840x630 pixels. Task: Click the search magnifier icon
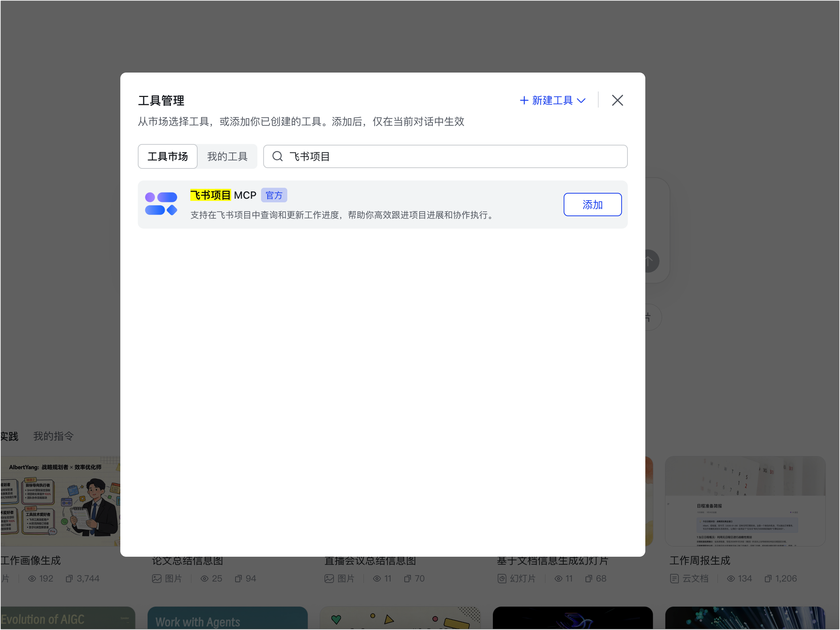coord(277,156)
